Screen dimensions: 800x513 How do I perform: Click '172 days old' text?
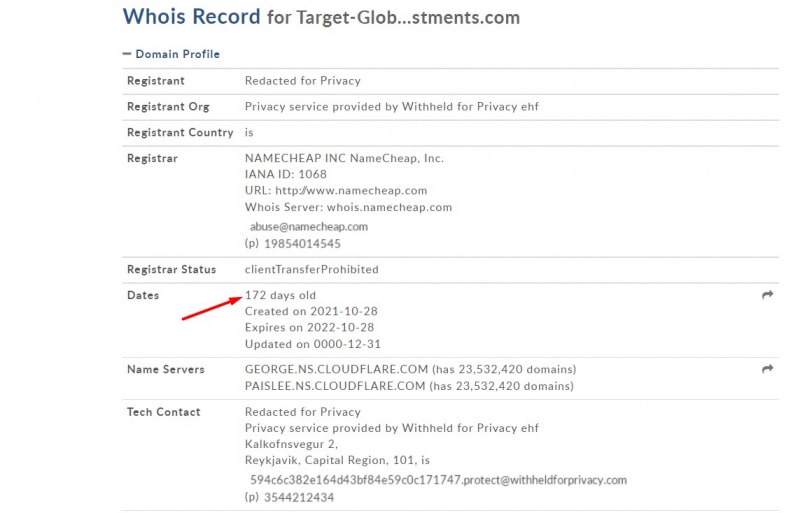[x=280, y=296]
